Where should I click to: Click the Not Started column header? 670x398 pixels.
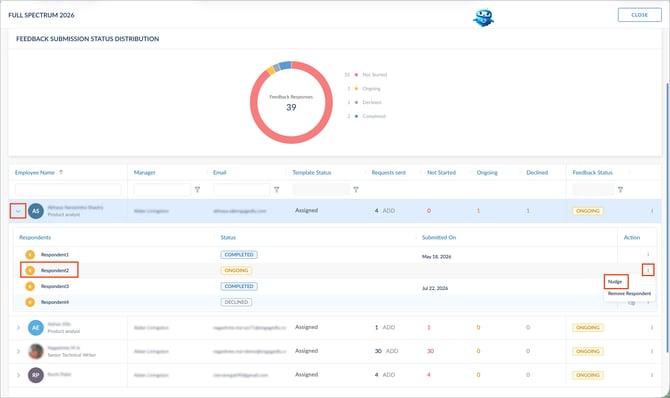pos(441,173)
